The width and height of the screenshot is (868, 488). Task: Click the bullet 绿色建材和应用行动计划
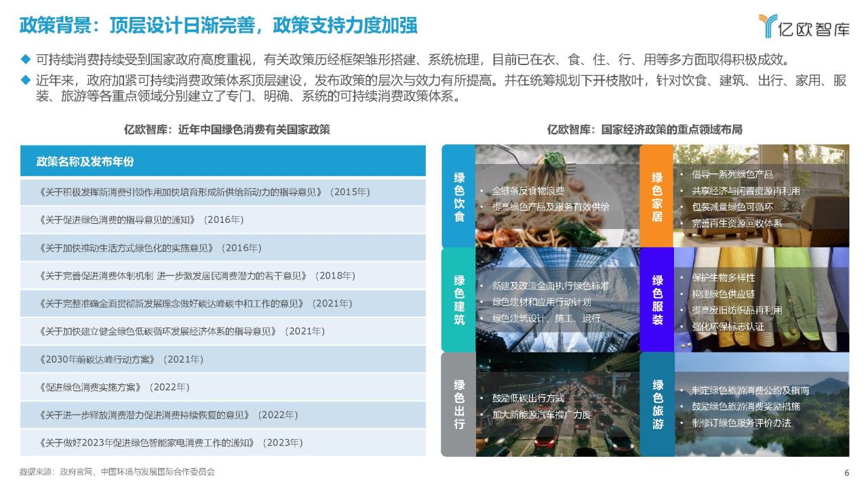pos(541,302)
